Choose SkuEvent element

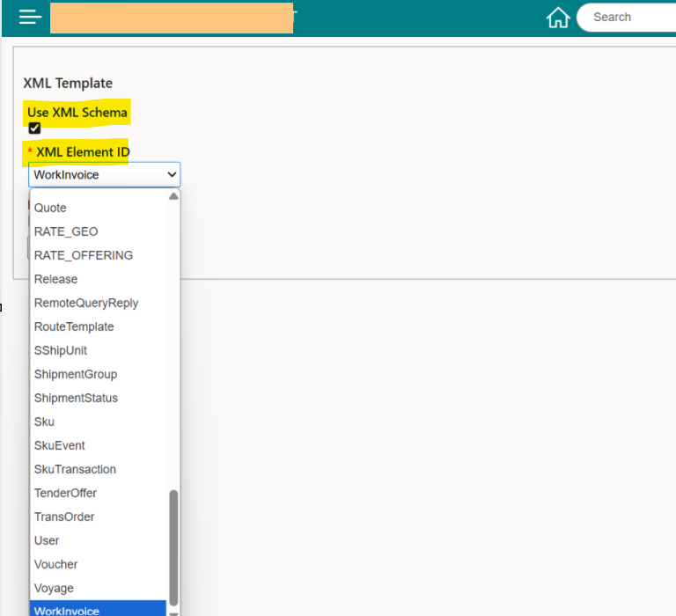pyautogui.click(x=98, y=445)
